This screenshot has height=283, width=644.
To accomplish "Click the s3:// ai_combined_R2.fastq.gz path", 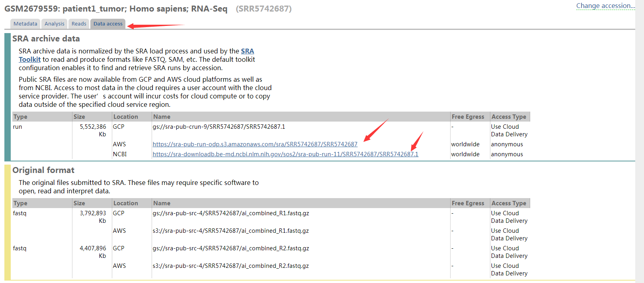I will pos(231,266).
